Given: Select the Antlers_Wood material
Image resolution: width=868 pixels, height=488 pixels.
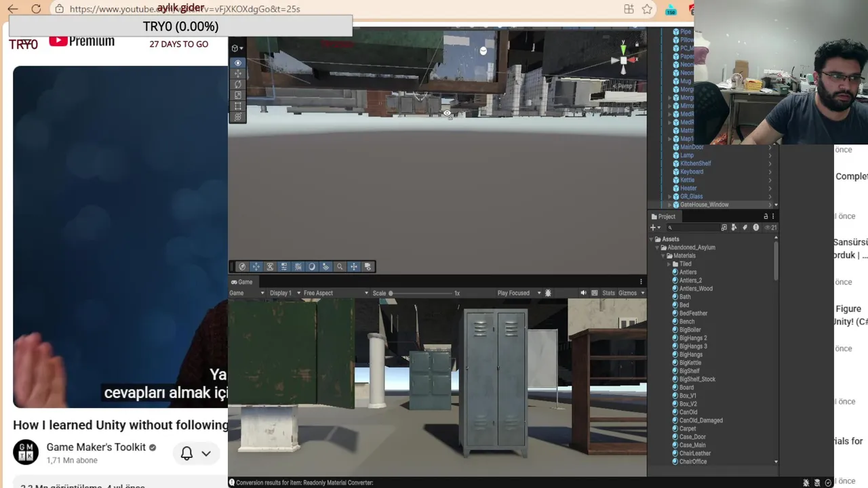Looking at the screenshot, I should 696,289.
